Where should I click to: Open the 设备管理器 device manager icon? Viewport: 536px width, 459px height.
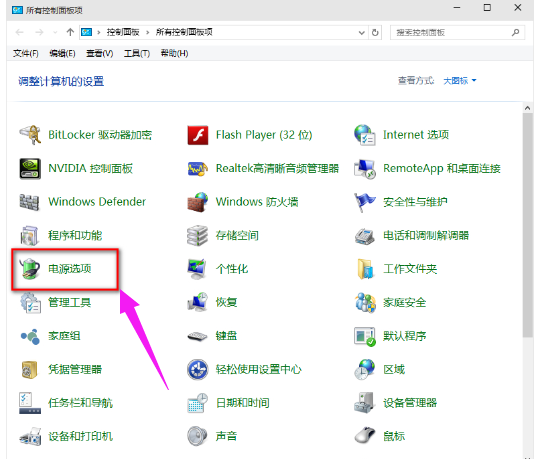pyautogui.click(x=365, y=403)
